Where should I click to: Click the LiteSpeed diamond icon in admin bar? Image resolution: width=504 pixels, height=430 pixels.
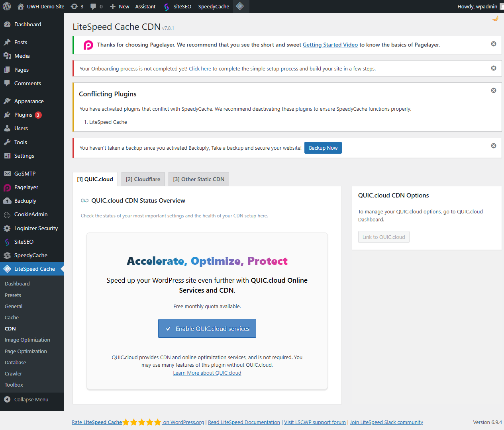240,6
